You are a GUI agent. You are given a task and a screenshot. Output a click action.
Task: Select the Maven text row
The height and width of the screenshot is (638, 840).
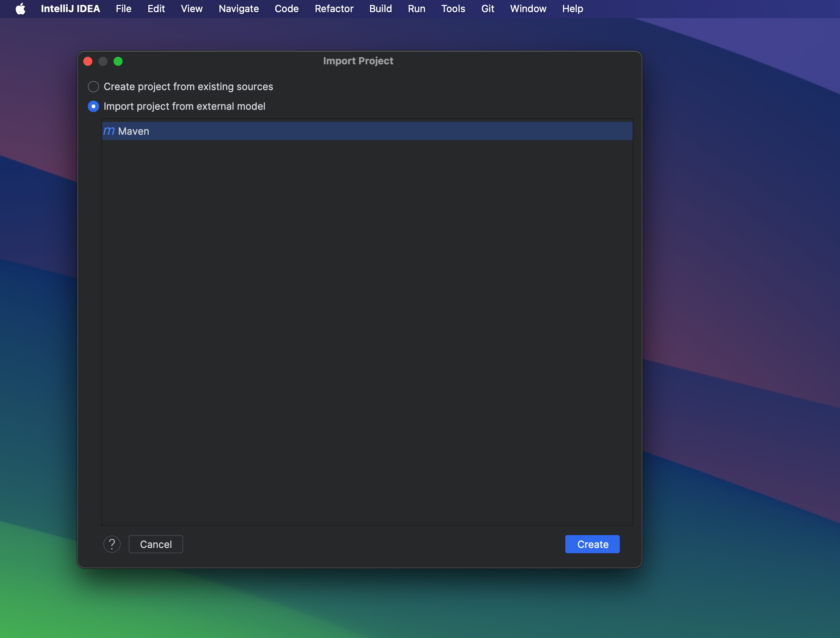[x=367, y=131]
